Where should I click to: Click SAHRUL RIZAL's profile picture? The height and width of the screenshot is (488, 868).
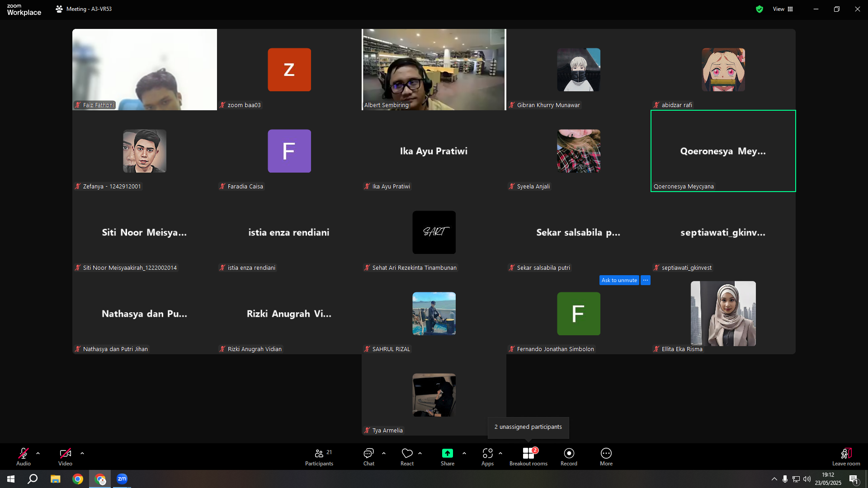click(x=434, y=314)
